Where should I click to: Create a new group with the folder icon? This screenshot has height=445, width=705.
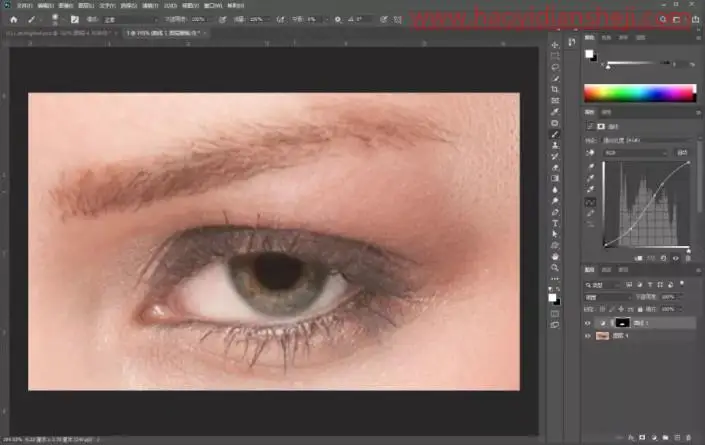click(x=665, y=437)
